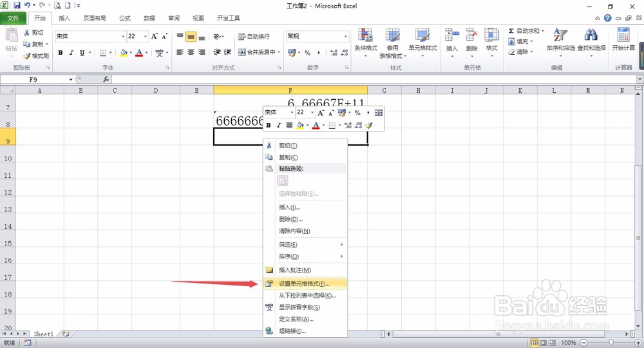
Task: Increase font size in the ribbon
Action: pos(155,36)
